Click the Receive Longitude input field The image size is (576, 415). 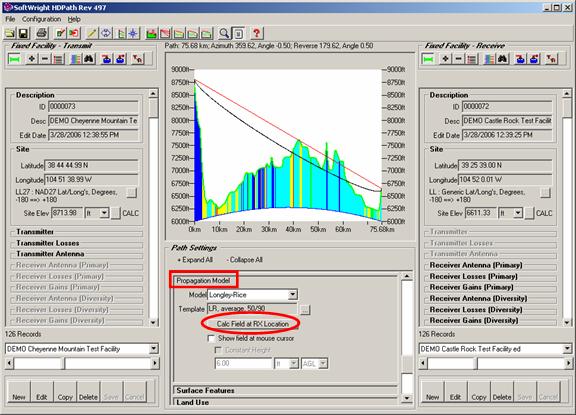[x=505, y=180]
